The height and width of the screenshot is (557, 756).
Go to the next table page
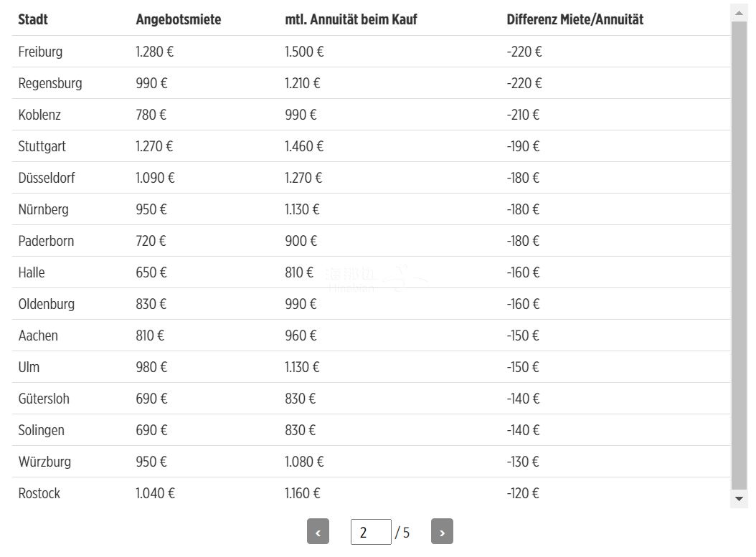point(442,531)
